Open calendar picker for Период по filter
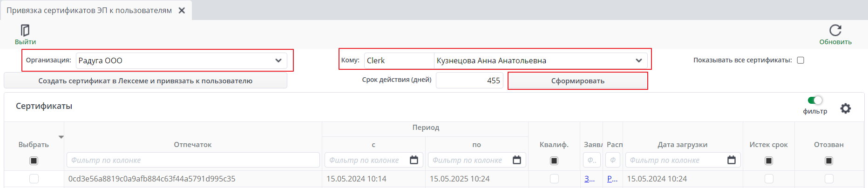This screenshot has width=868, height=188. (x=517, y=160)
